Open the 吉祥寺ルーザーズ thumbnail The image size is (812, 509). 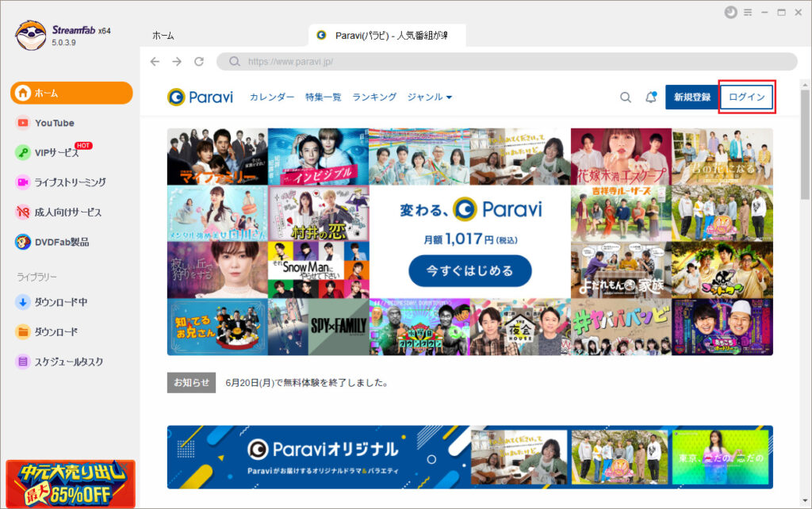click(621, 213)
